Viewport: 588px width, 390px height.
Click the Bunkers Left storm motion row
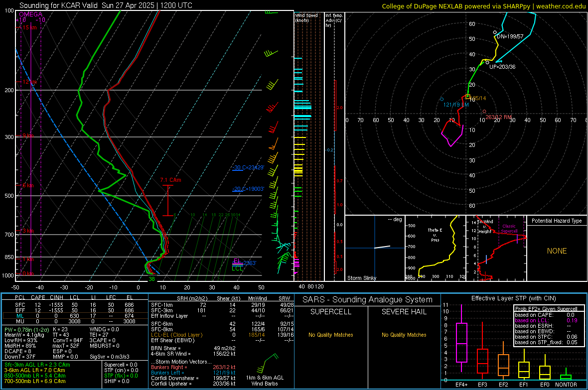193,373
